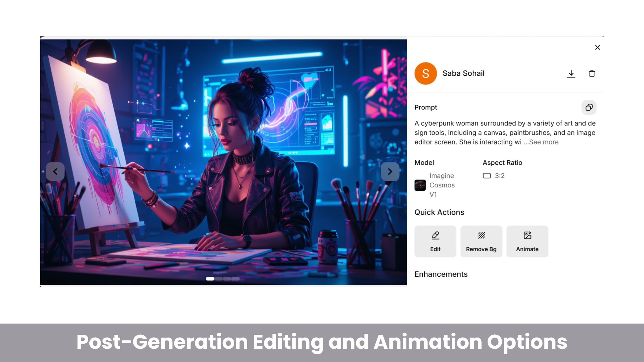The width and height of the screenshot is (644, 362).
Task: Select the first carousel indicator dot
Action: click(210, 278)
